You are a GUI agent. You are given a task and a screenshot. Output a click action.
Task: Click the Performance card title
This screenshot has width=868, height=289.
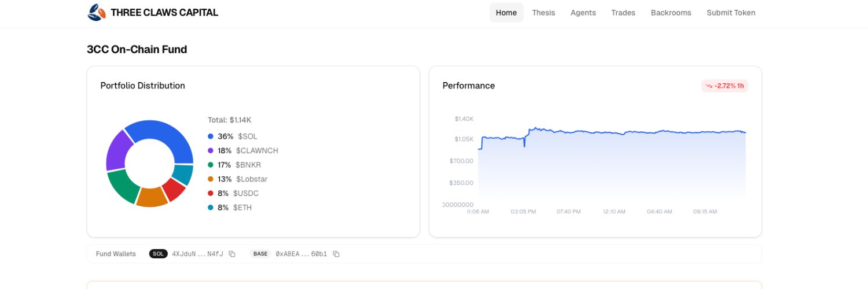(469, 86)
